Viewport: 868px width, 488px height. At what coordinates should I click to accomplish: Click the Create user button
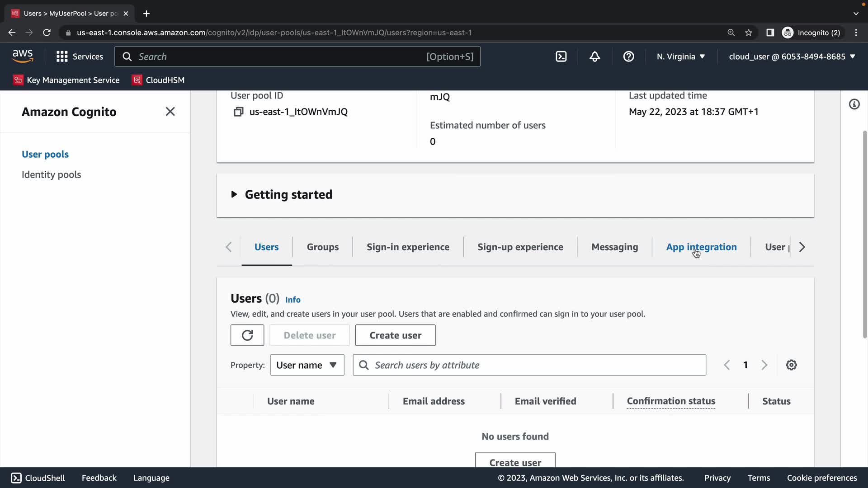395,335
